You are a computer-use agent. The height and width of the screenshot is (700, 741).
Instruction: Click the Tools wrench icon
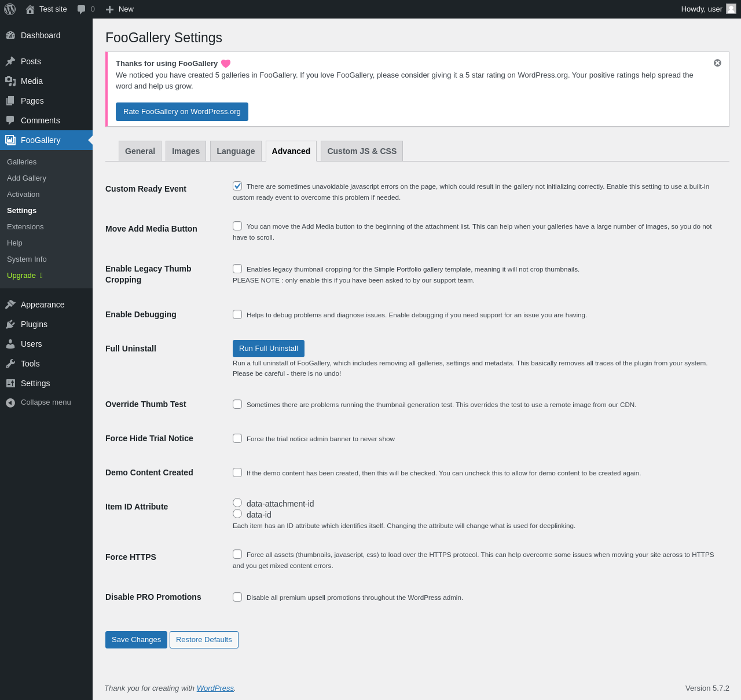point(10,364)
